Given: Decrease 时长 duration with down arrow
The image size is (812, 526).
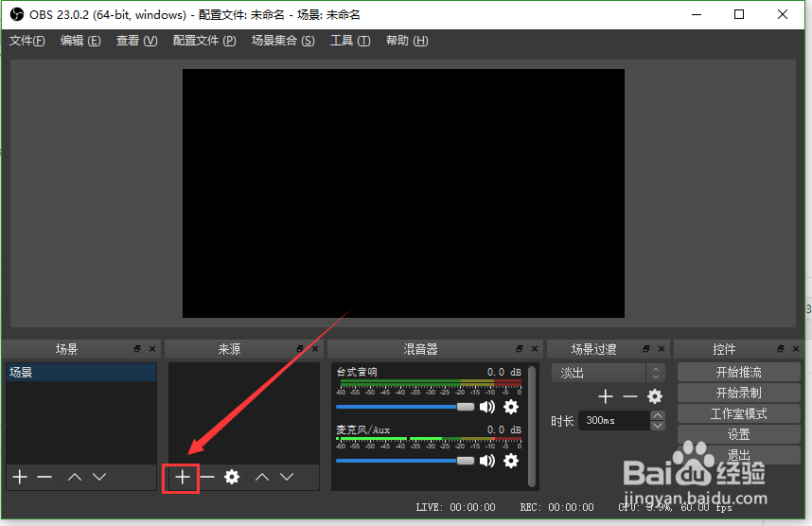Looking at the screenshot, I should 658,426.
